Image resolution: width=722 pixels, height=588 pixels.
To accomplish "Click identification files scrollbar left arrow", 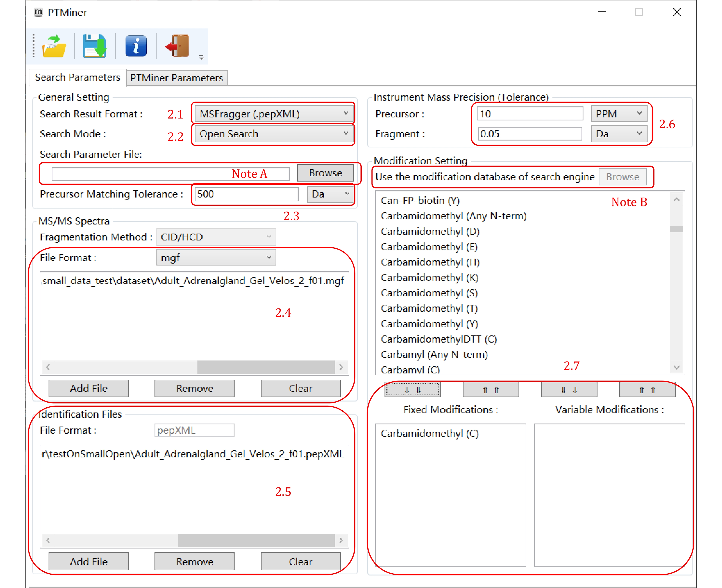I will [48, 540].
